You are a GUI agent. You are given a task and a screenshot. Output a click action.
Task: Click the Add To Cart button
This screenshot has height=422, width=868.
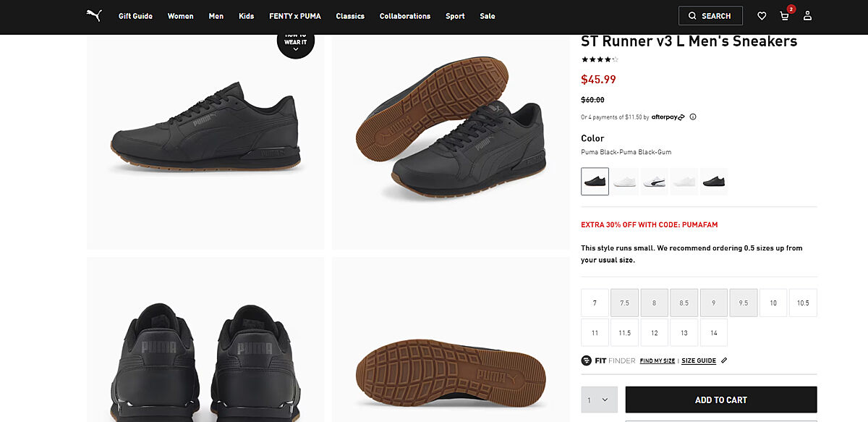[720, 400]
